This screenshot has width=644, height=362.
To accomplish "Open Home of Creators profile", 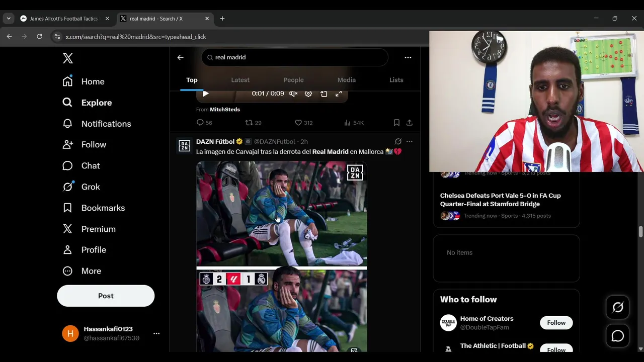I will [487, 319].
